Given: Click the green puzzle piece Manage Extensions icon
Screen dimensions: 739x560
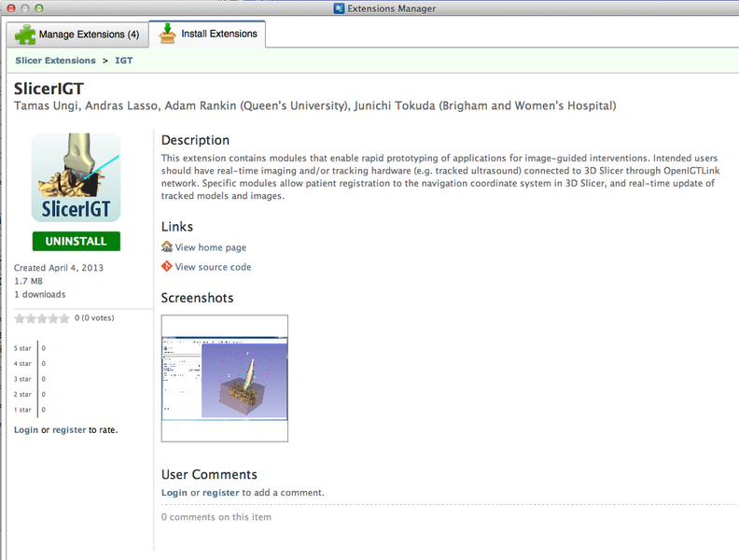Looking at the screenshot, I should pos(24,35).
